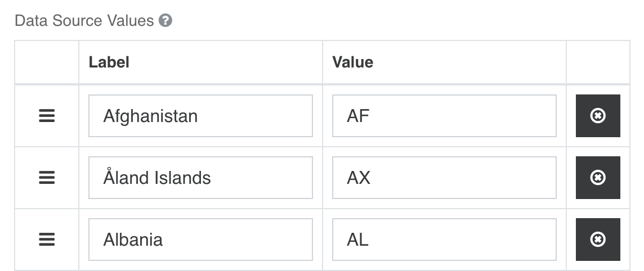Click the circled X icon beside AX

pos(598,178)
